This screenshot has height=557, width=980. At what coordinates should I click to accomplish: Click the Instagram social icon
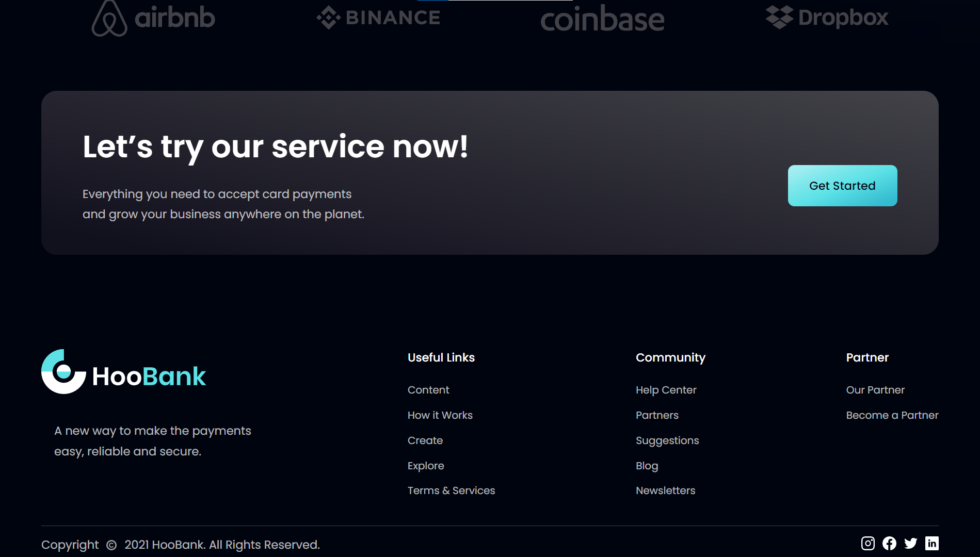coord(869,543)
